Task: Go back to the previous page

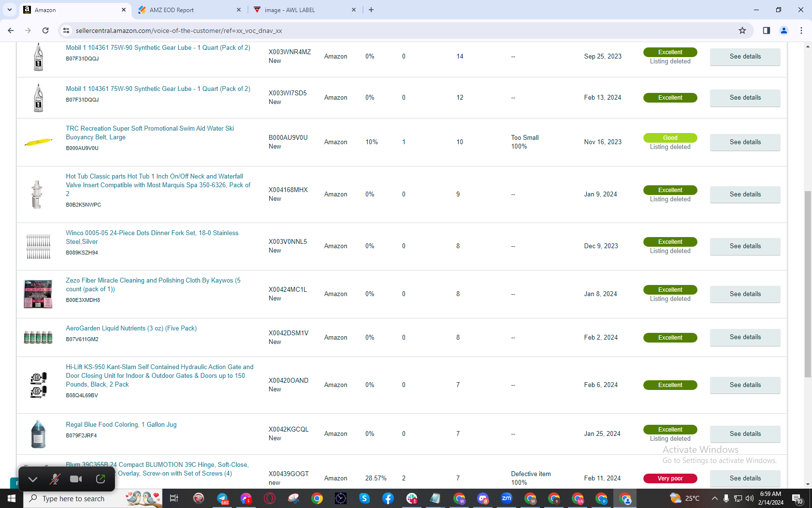Action: [x=11, y=30]
